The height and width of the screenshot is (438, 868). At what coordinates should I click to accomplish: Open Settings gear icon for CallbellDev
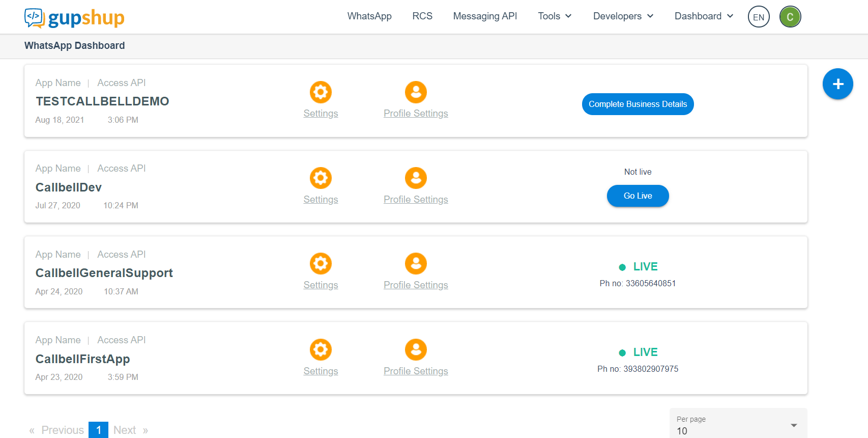pyautogui.click(x=321, y=178)
